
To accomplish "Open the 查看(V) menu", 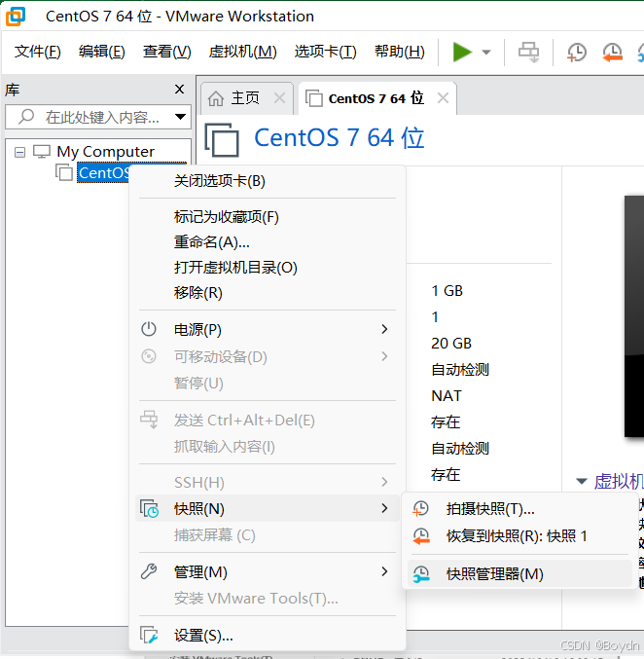I will click(166, 52).
